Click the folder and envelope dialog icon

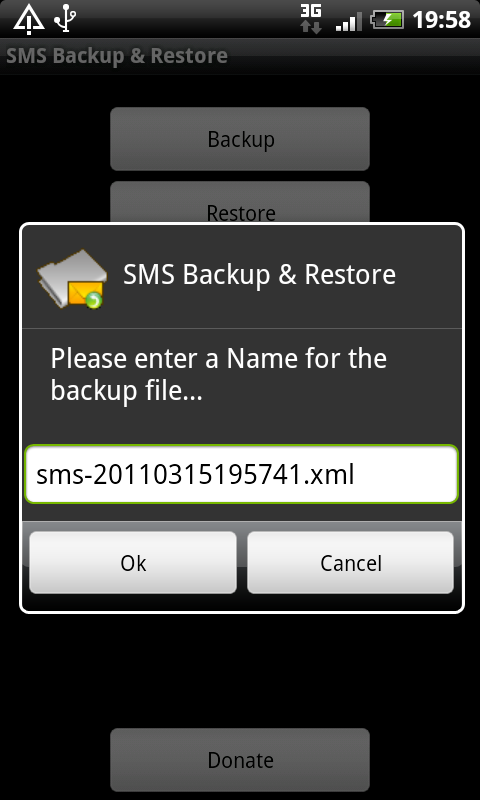point(71,279)
